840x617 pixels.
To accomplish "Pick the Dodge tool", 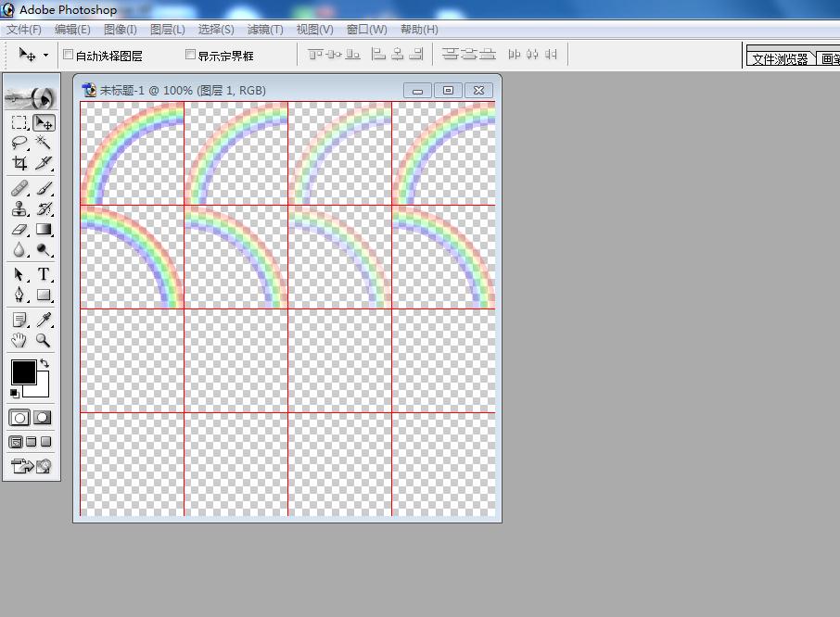I will tap(44, 250).
